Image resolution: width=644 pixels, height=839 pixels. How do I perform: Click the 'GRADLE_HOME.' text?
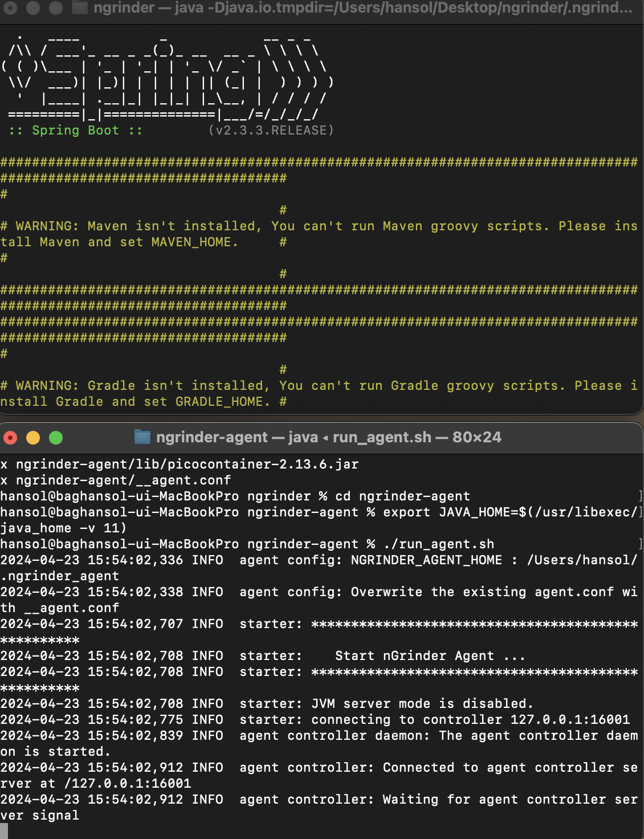(x=222, y=402)
